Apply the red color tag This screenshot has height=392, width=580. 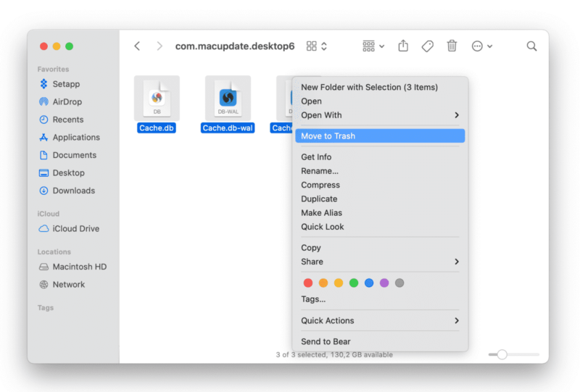307,283
